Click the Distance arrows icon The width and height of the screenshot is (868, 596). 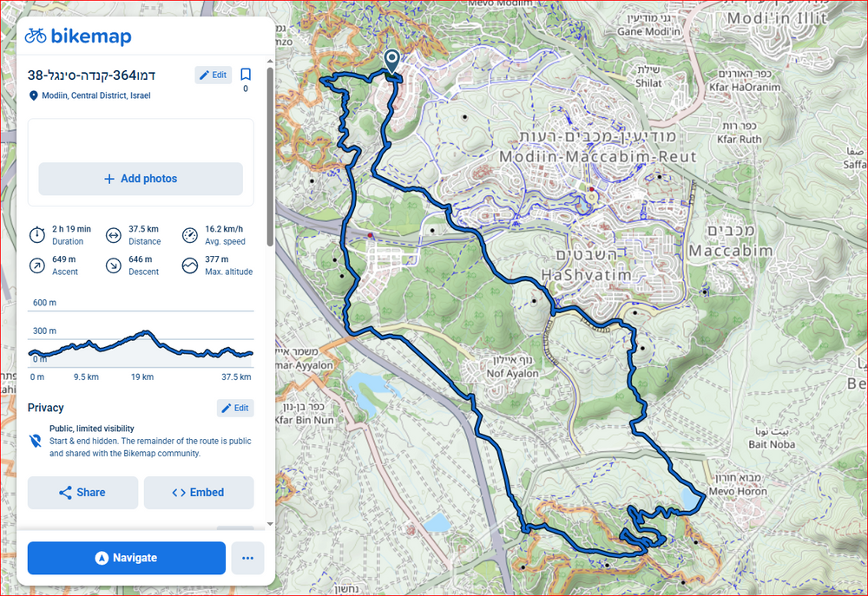click(x=113, y=235)
